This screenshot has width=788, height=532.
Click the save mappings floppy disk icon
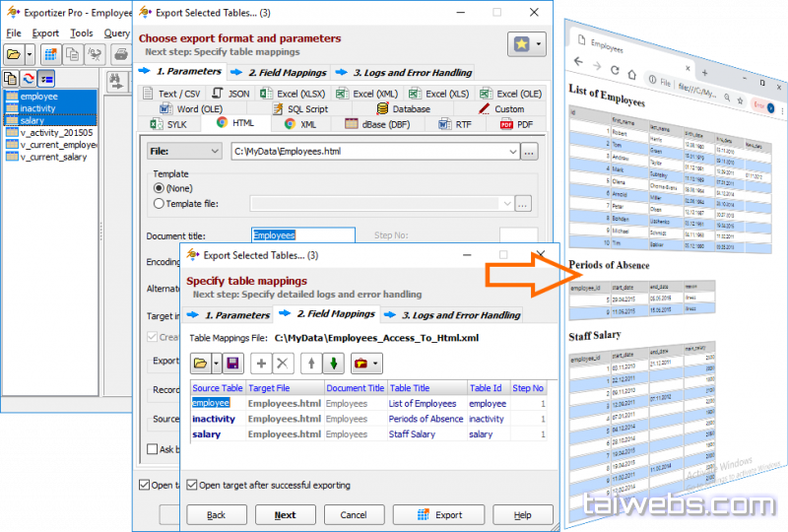coord(232,364)
